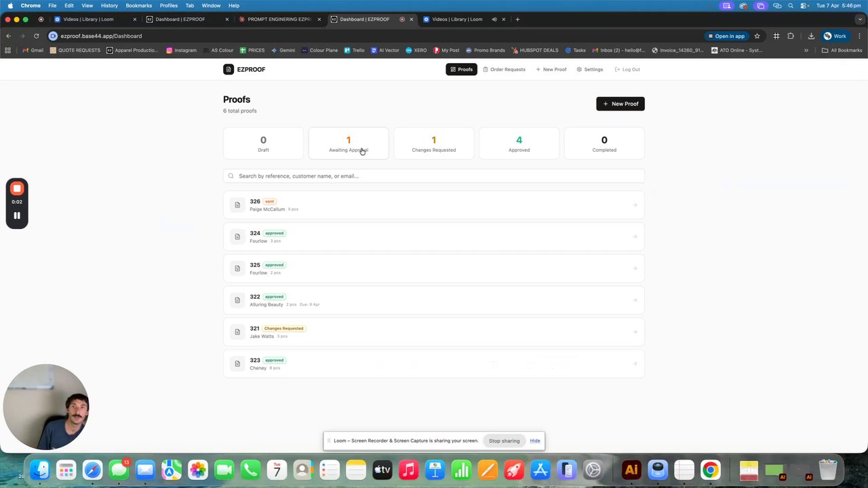The image size is (868, 488).
Task: Open Music app in dock
Action: 408,470
